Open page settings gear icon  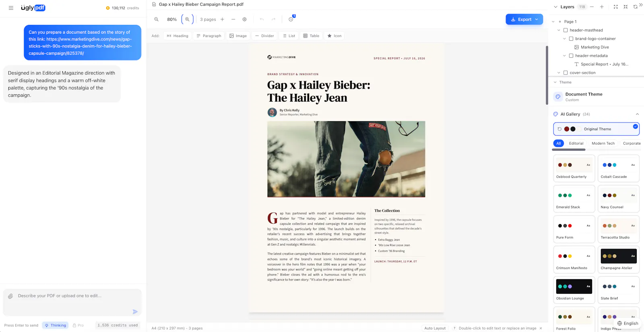[244, 19]
